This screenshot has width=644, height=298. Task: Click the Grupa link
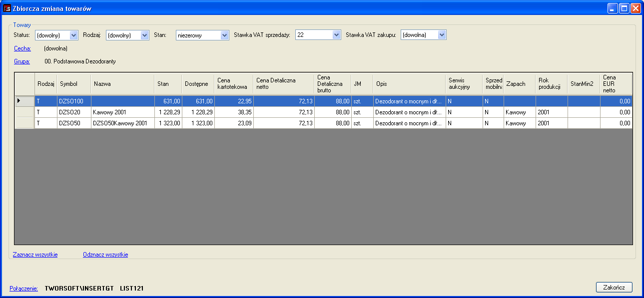tap(22, 61)
